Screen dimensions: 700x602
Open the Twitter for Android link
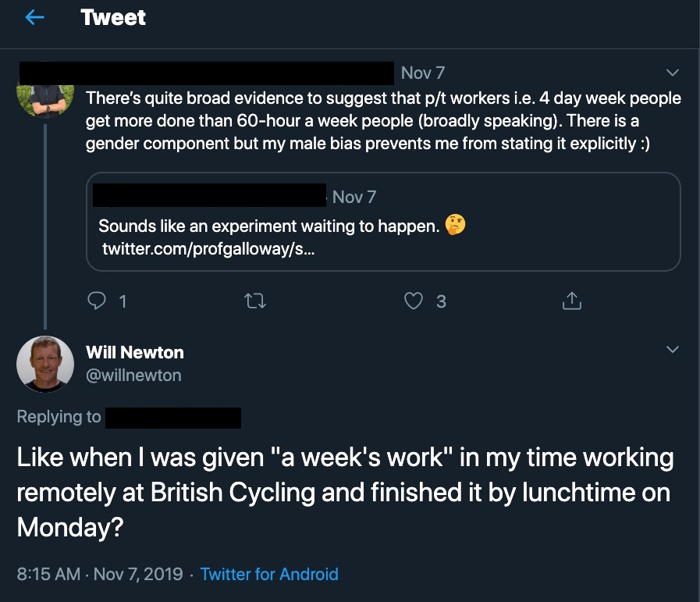pyautogui.click(x=269, y=575)
